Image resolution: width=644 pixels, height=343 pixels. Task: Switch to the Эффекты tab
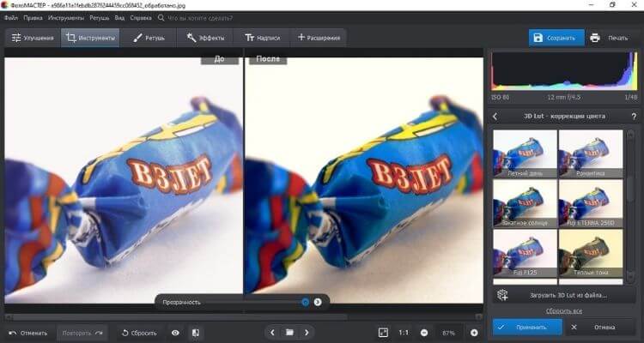click(205, 38)
